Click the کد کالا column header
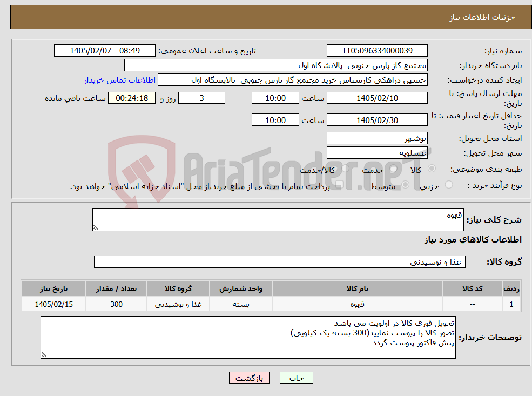The height and width of the screenshot is (396, 532). click(x=472, y=289)
